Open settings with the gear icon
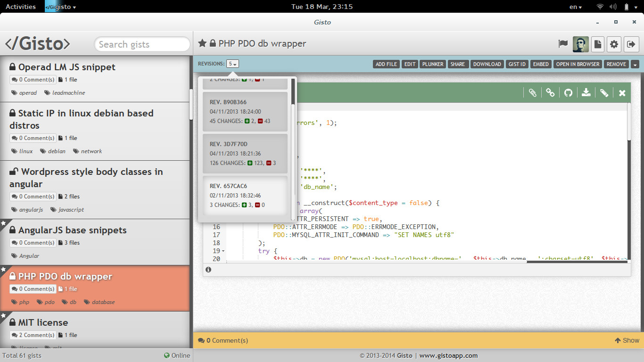The image size is (644, 362). coord(614,44)
